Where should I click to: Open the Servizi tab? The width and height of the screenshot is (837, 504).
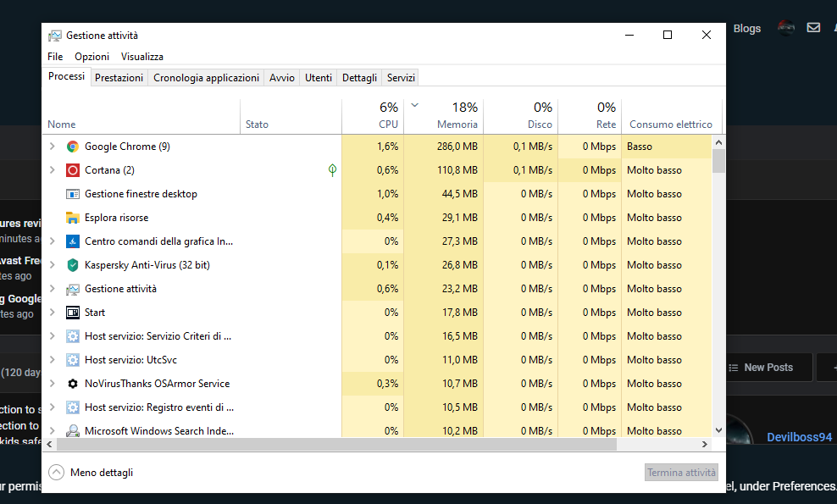(x=401, y=78)
